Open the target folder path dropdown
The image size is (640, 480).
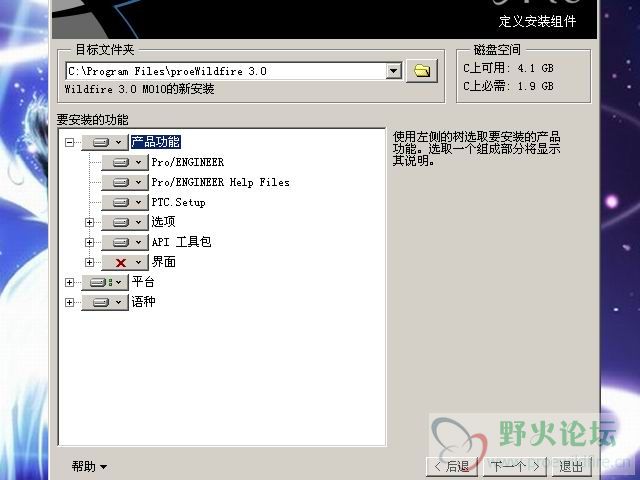[393, 71]
